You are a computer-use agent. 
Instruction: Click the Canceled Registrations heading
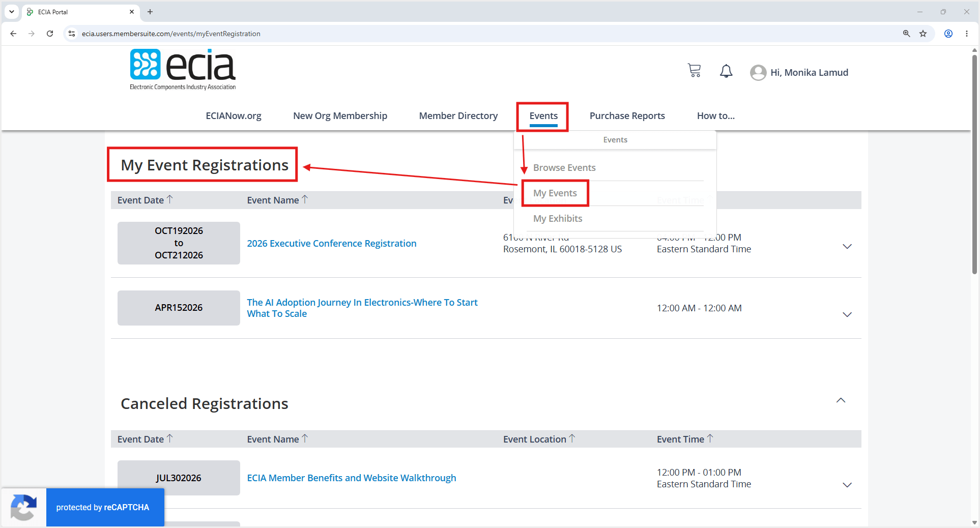point(205,404)
